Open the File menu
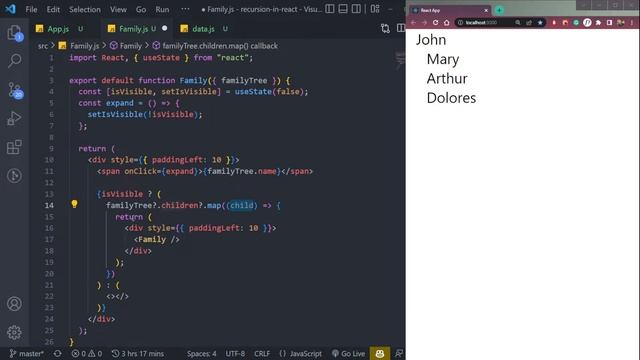The image size is (640, 360). (31, 9)
